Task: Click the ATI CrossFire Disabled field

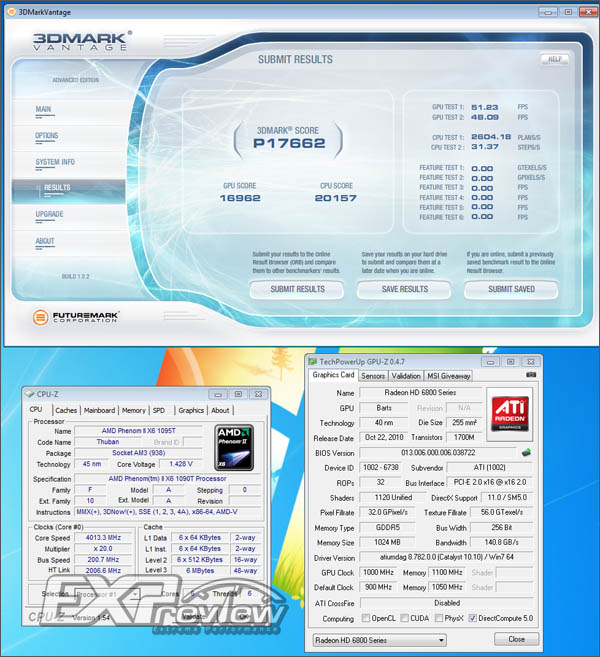Action: pyautogui.click(x=447, y=603)
